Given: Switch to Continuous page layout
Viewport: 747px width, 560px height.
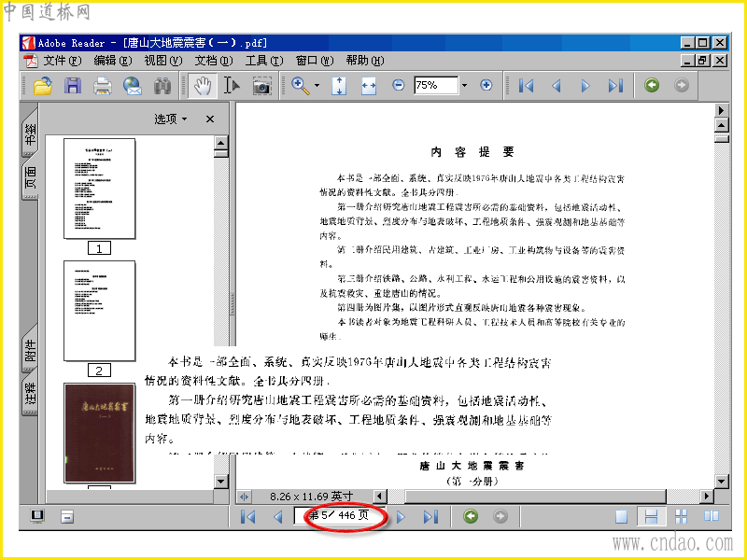Looking at the screenshot, I should point(651,517).
